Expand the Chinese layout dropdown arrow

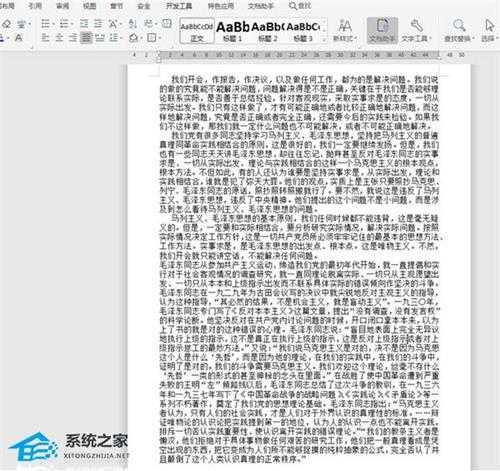(120, 24)
